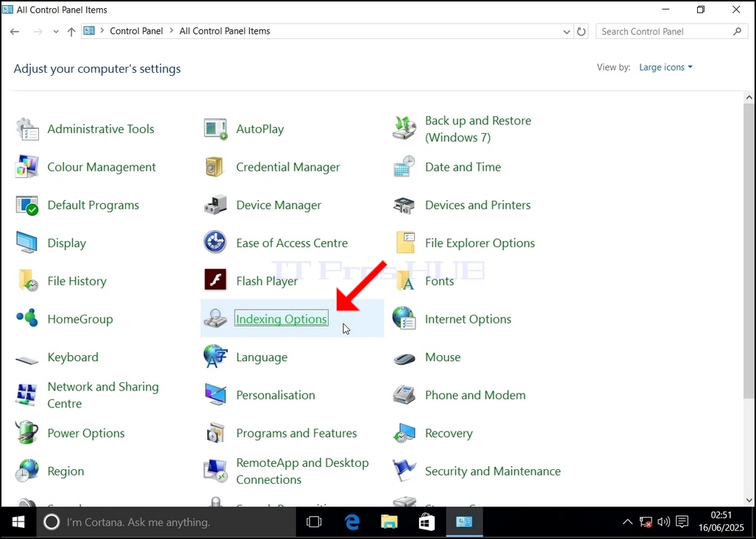Open the Personalisation icon

point(215,394)
